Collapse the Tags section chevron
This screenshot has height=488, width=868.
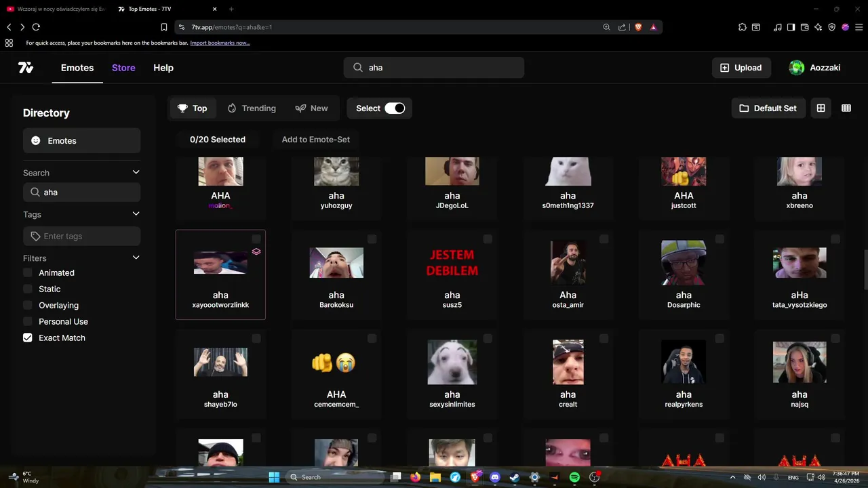click(x=136, y=213)
